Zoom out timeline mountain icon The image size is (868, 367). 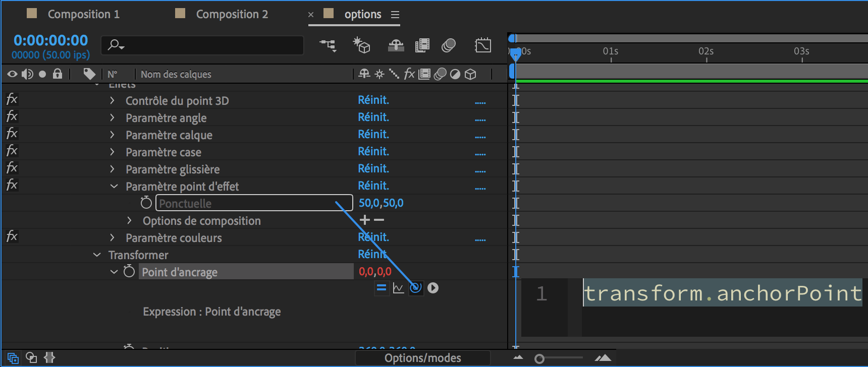pyautogui.click(x=518, y=358)
